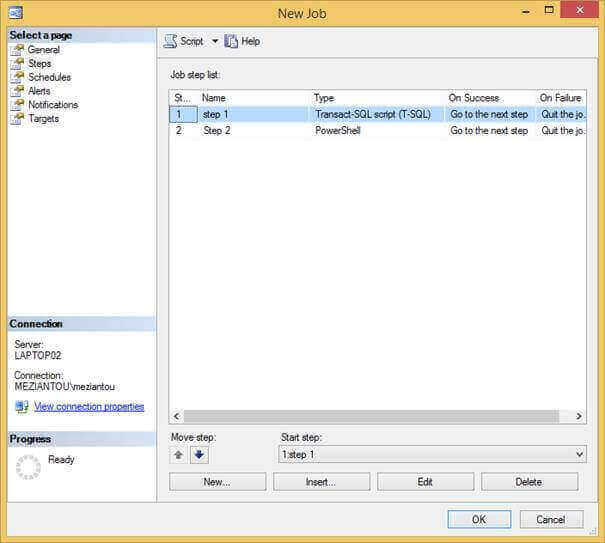Select the Steps page
Viewport: 605px width, 543px height.
pos(39,64)
